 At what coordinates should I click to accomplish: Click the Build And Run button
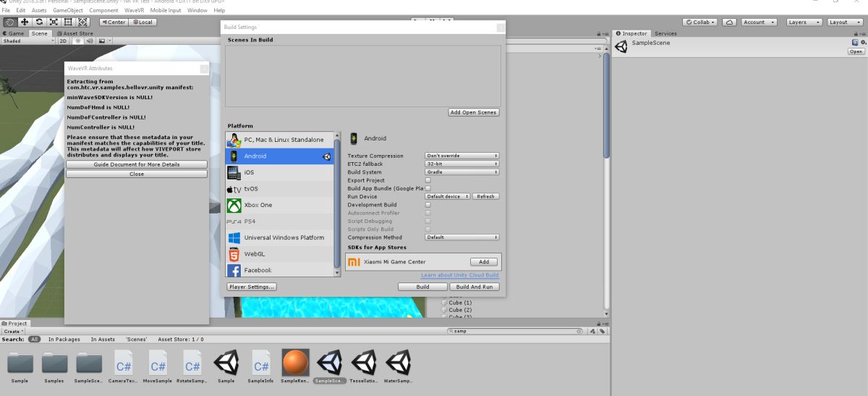coord(474,287)
